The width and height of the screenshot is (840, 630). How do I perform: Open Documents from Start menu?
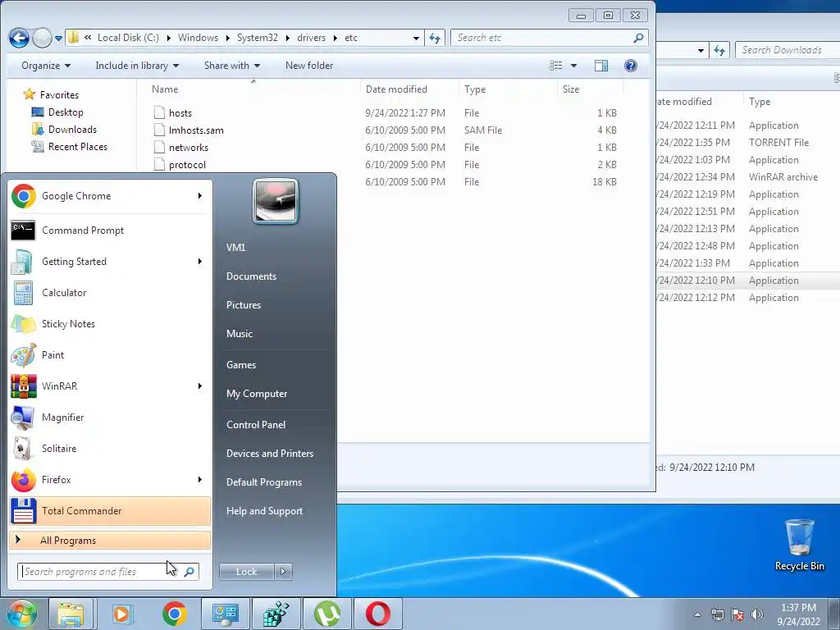click(251, 276)
